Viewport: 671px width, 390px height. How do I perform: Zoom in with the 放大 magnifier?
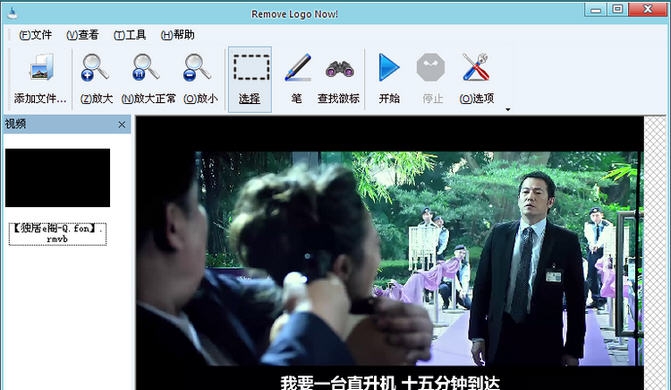point(95,67)
